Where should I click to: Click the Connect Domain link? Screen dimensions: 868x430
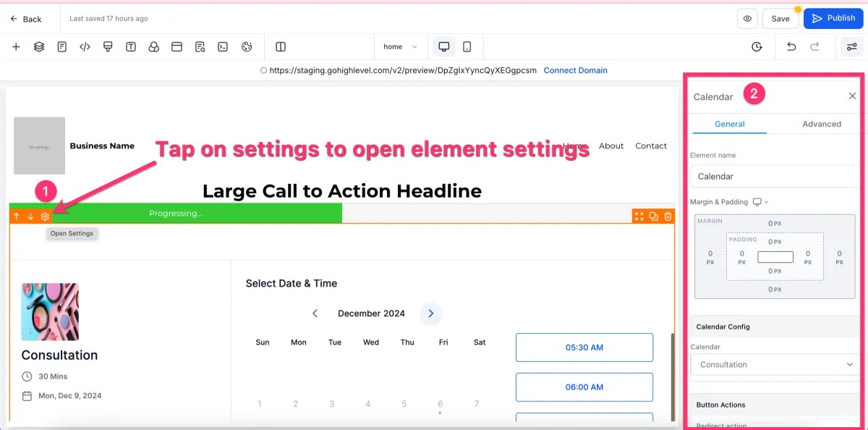[575, 70]
